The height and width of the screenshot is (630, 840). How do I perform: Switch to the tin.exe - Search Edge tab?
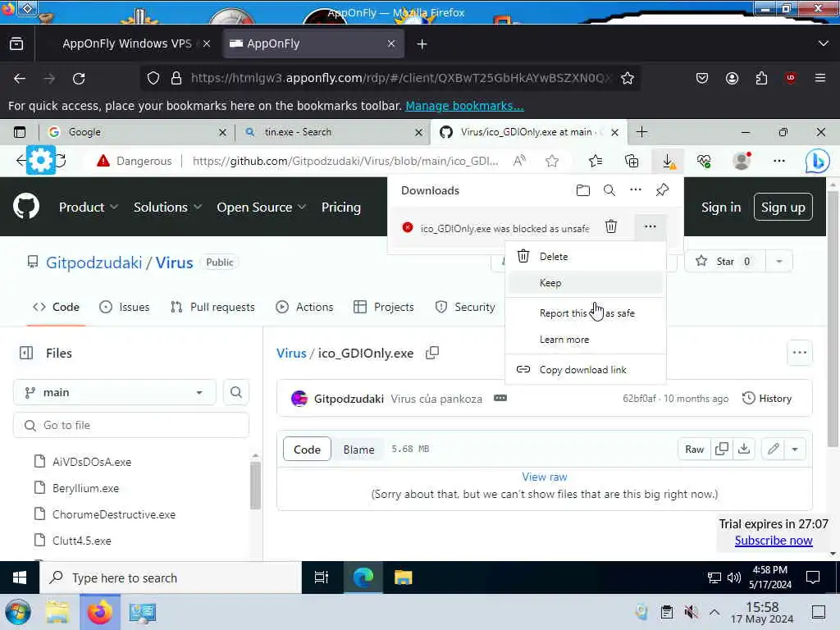point(332,132)
